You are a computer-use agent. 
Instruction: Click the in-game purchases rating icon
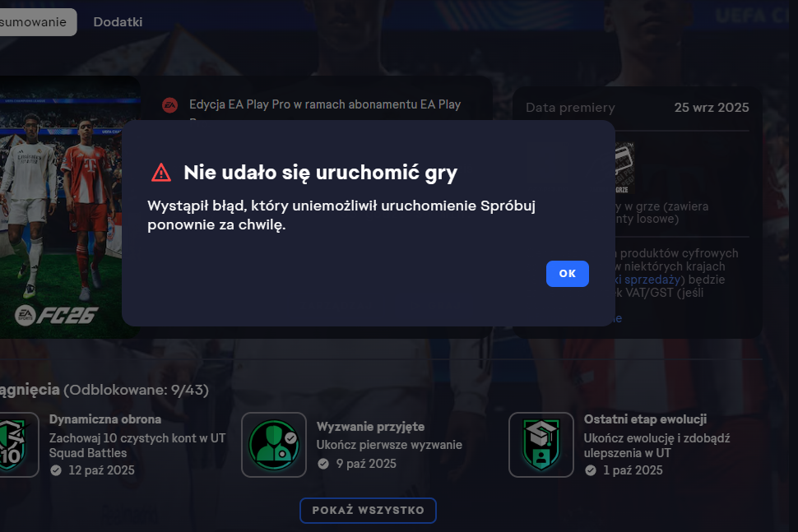click(x=624, y=168)
